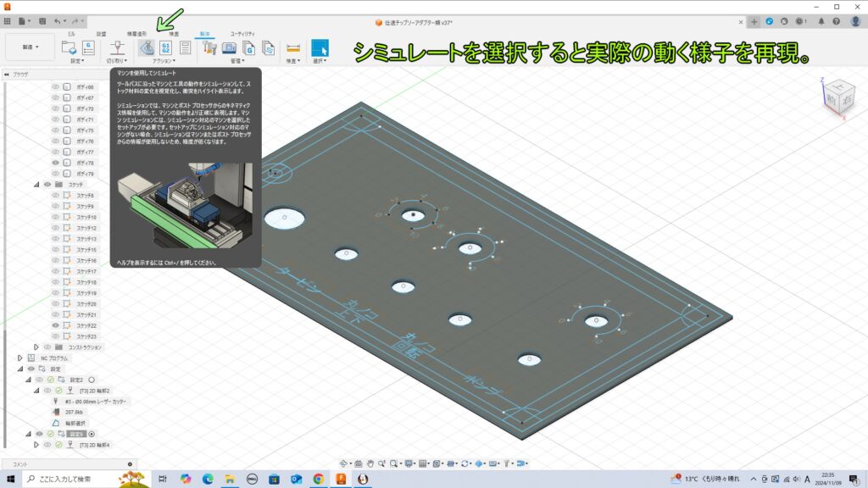Viewport: 868px width, 488px height.
Task: Open Microsoft Edge from the taskbar
Action: tap(208, 480)
